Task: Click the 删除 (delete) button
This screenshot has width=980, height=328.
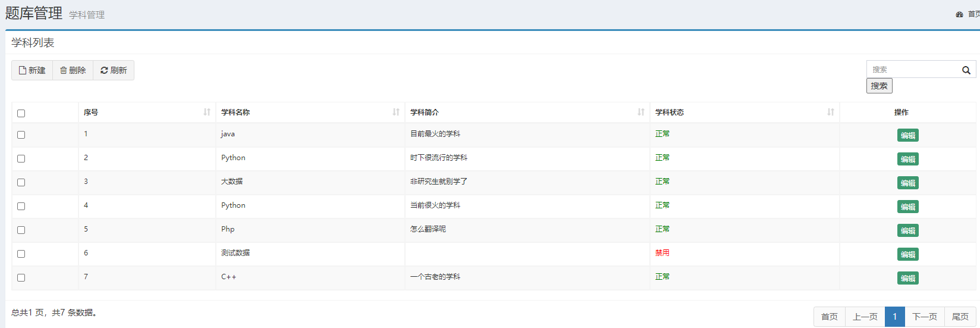Action: click(73, 70)
